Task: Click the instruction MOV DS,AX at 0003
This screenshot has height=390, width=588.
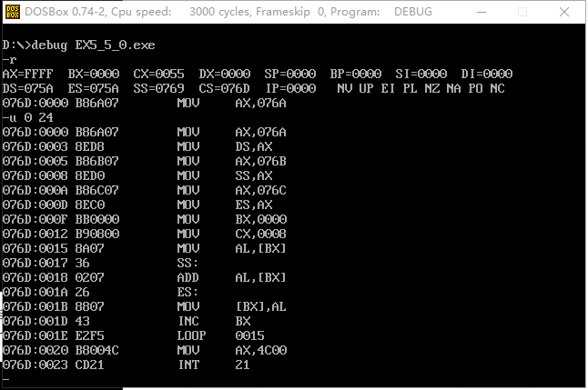Action: 225,146
